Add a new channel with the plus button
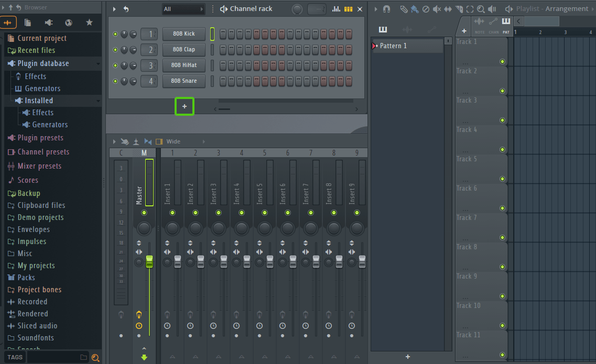The image size is (596, 364). point(185,106)
